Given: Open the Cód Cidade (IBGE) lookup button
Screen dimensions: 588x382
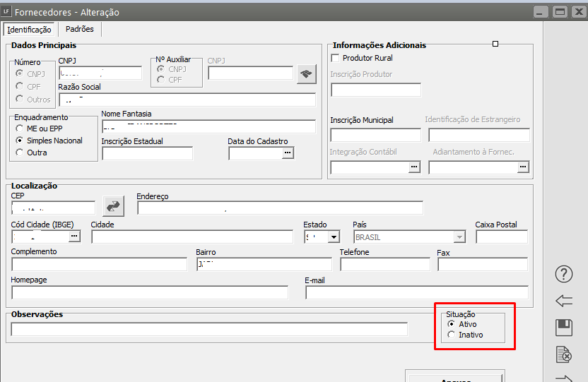Looking at the screenshot, I should pyautogui.click(x=74, y=237).
